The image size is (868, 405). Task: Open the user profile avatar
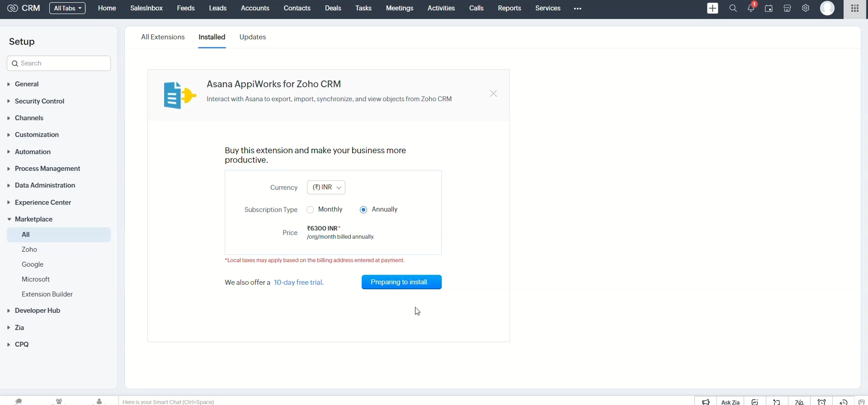828,8
